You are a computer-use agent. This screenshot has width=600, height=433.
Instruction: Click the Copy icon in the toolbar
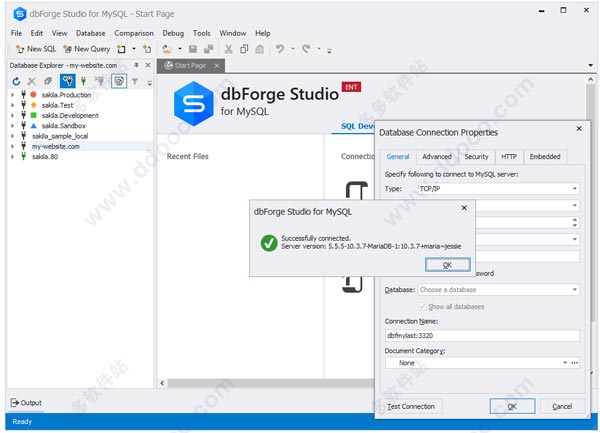tap(244, 49)
